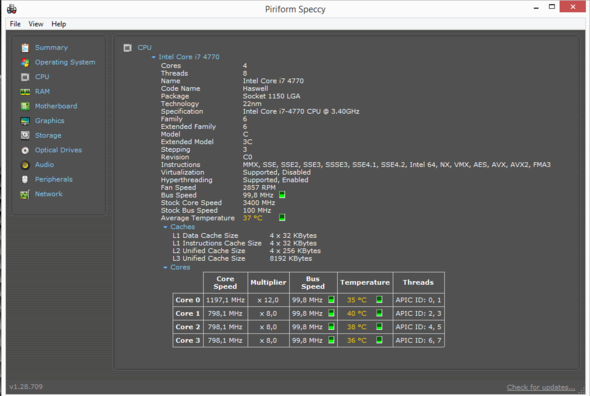Click the Virtualization Supported, Disabled value
Viewport: 590px width, 396px height.
click(277, 172)
